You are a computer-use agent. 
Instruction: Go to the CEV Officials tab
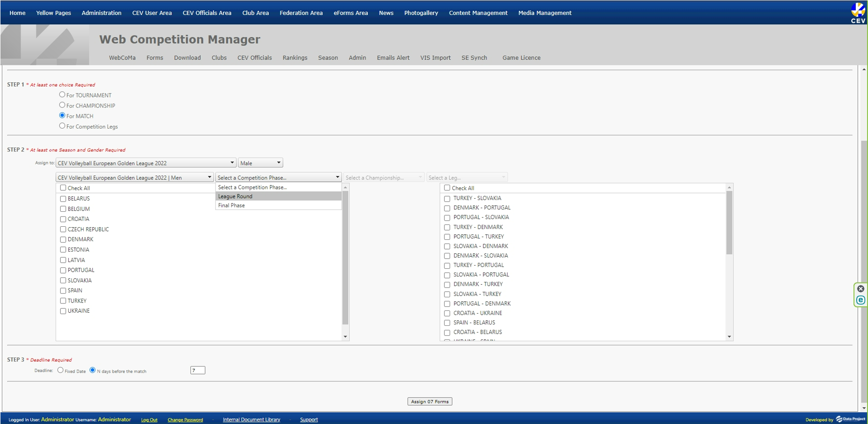(x=254, y=58)
